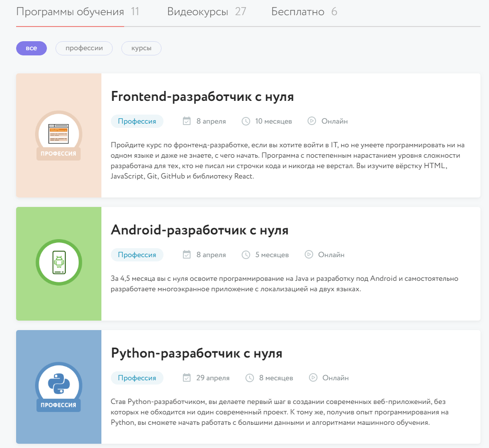
Task: Click calendar icon beside 29 апреля
Action: tap(187, 377)
